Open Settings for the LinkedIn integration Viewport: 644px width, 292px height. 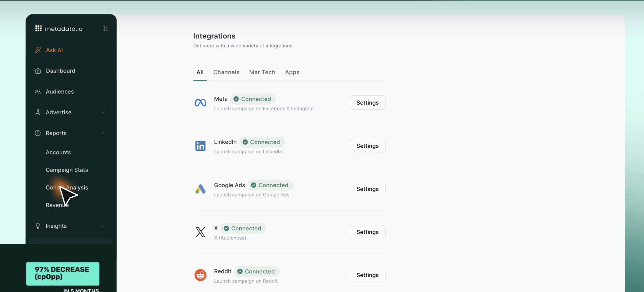367,146
